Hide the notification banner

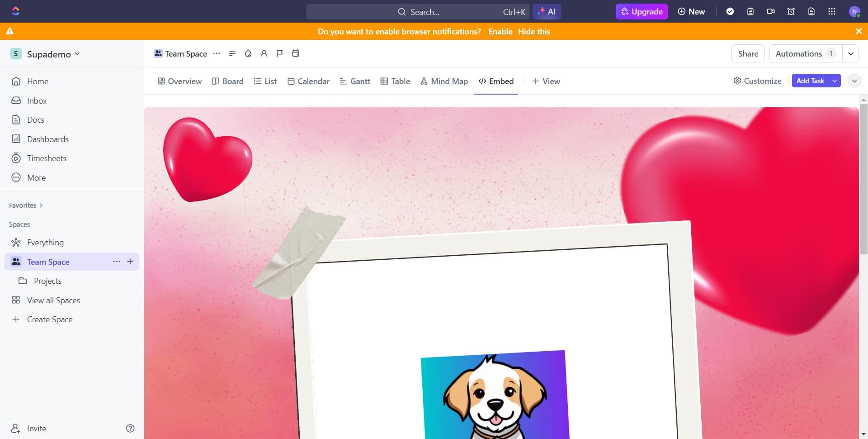[534, 31]
